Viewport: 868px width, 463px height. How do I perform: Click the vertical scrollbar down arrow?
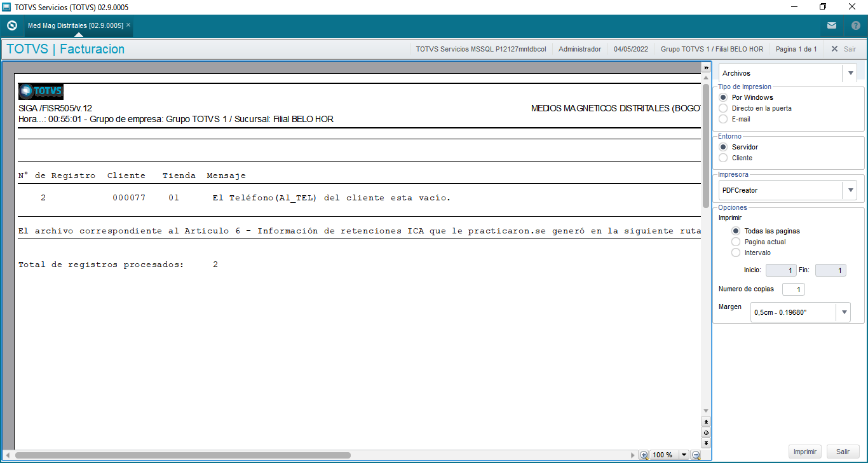pos(706,411)
